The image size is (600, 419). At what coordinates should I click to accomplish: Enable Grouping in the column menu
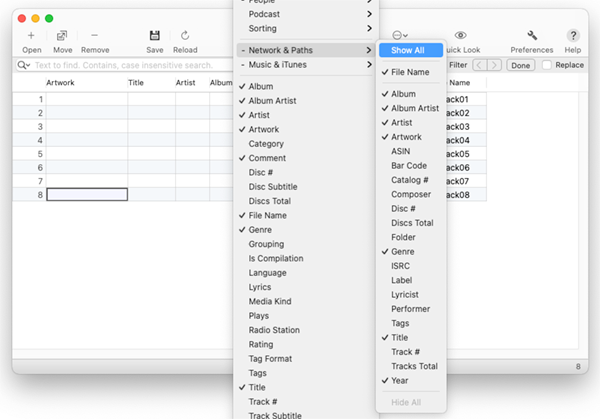[306, 244]
